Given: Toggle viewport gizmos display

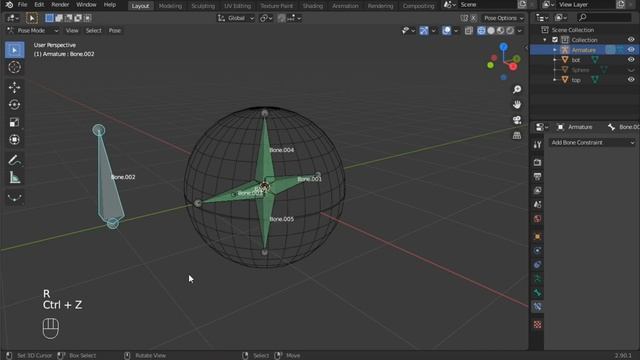Looking at the screenshot, I should 424,31.
